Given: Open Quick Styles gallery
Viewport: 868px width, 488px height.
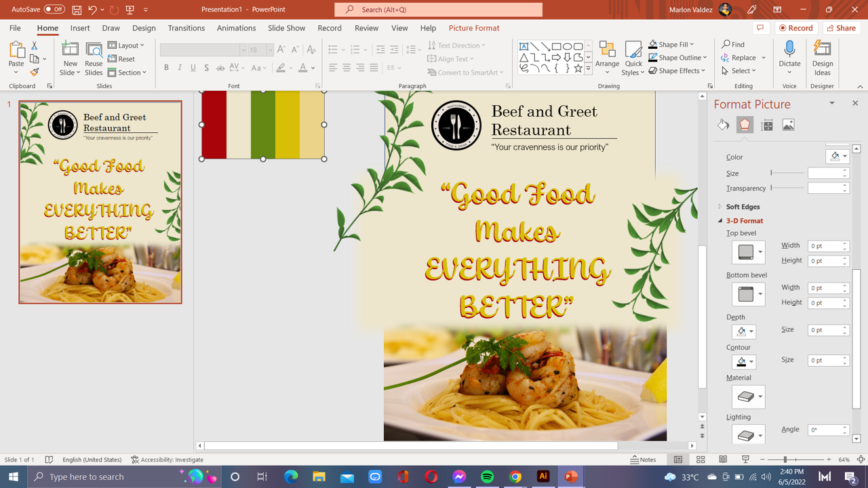Looking at the screenshot, I should [633, 58].
